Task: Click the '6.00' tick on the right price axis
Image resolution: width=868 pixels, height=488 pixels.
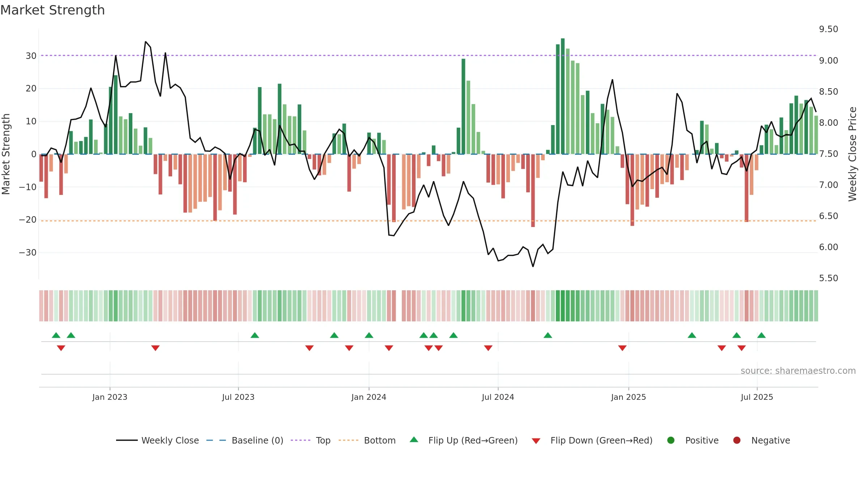Action: click(x=829, y=247)
